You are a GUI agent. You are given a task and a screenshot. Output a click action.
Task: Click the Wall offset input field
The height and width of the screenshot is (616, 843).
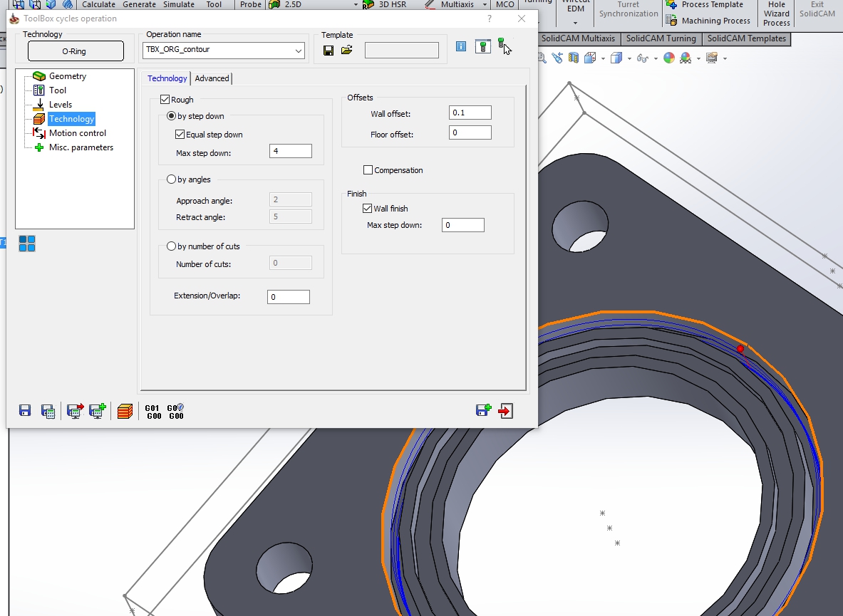470,113
